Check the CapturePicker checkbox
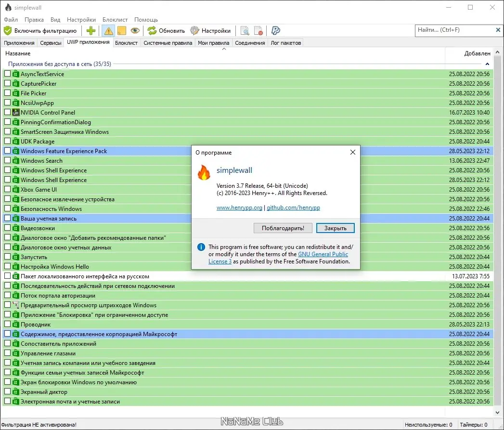Screen dimensions: 504x430 point(7,83)
